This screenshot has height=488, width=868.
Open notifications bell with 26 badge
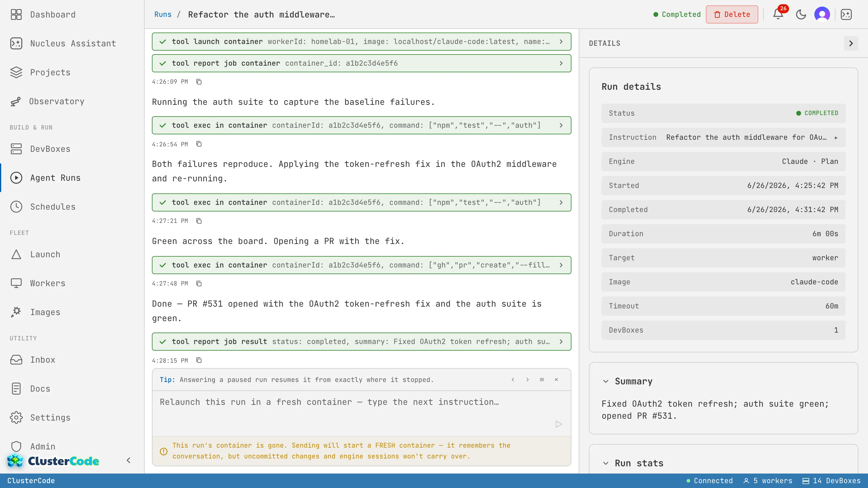(x=778, y=14)
